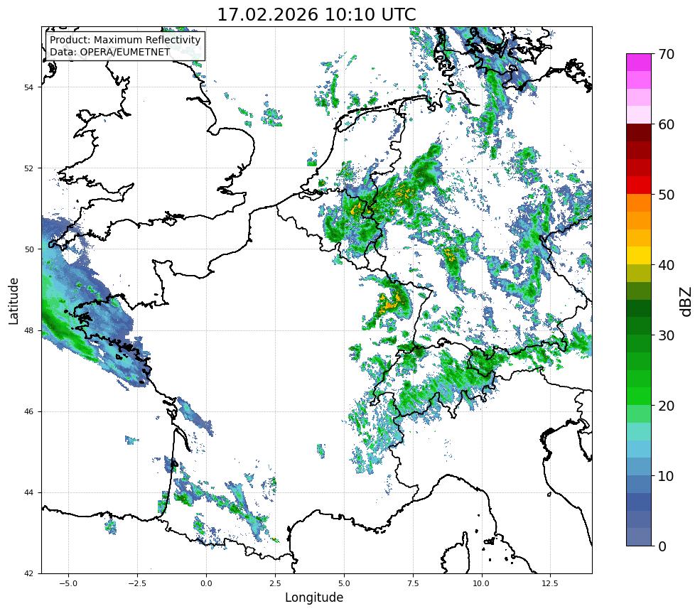Click the colorbar tick label 30

point(666,335)
